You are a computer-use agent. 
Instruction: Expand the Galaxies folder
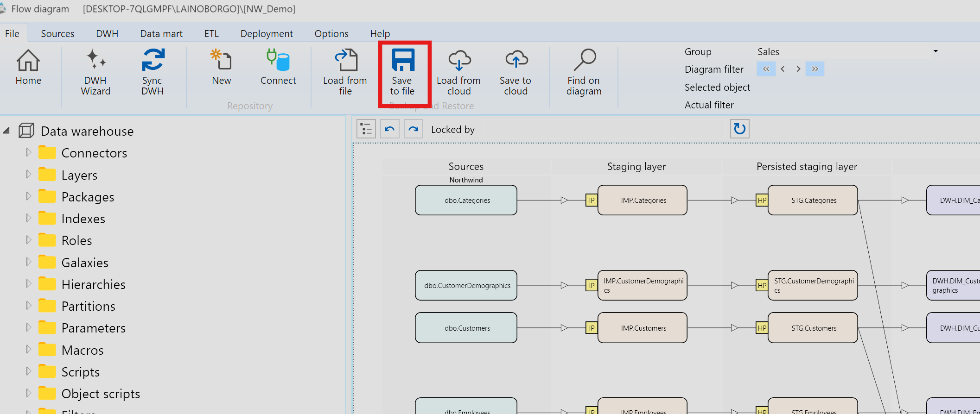(28, 262)
